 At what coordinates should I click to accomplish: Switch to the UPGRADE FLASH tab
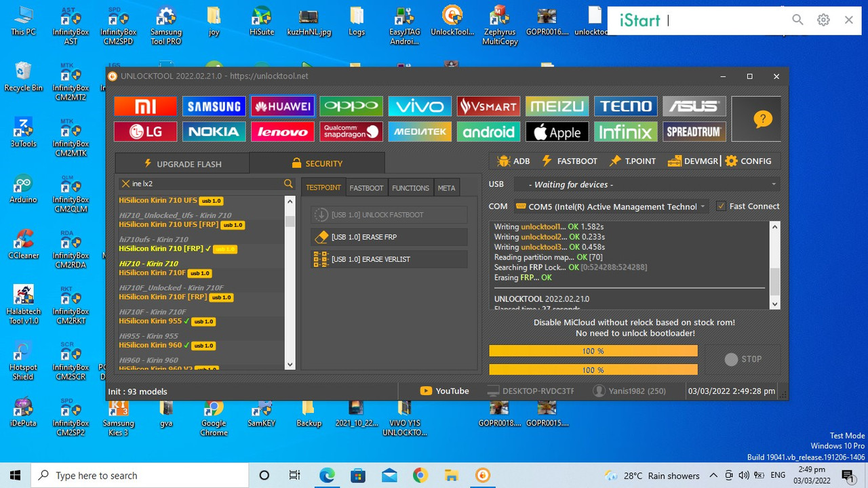coord(182,163)
